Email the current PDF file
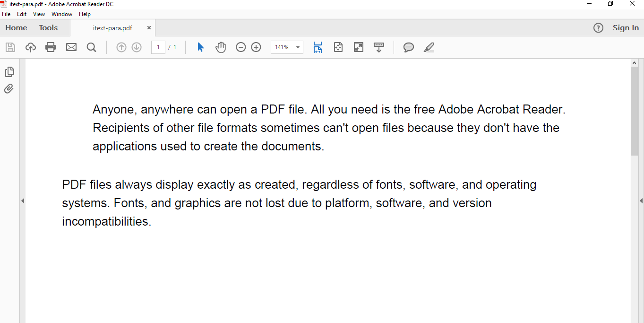Screen dimensions: 644x323 click(x=71, y=47)
